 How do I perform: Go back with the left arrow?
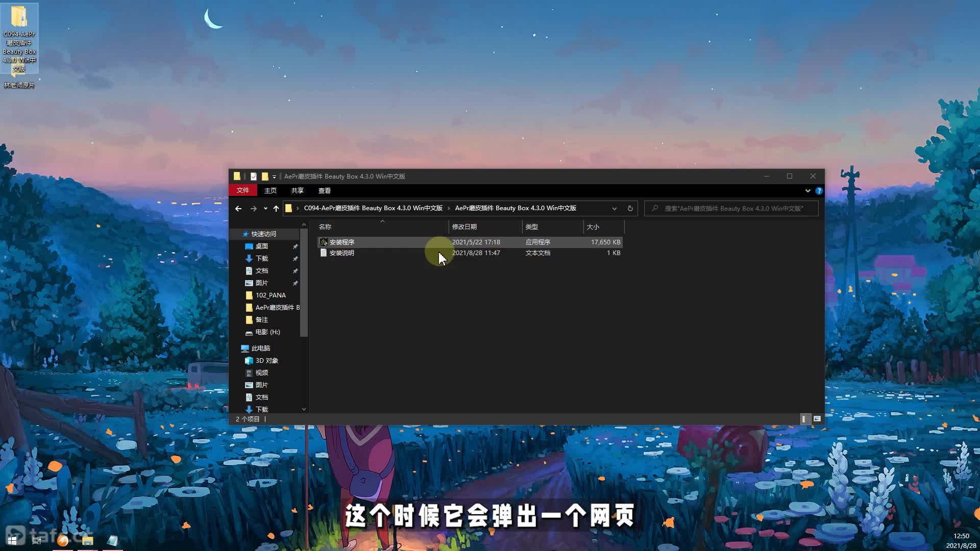coord(238,208)
